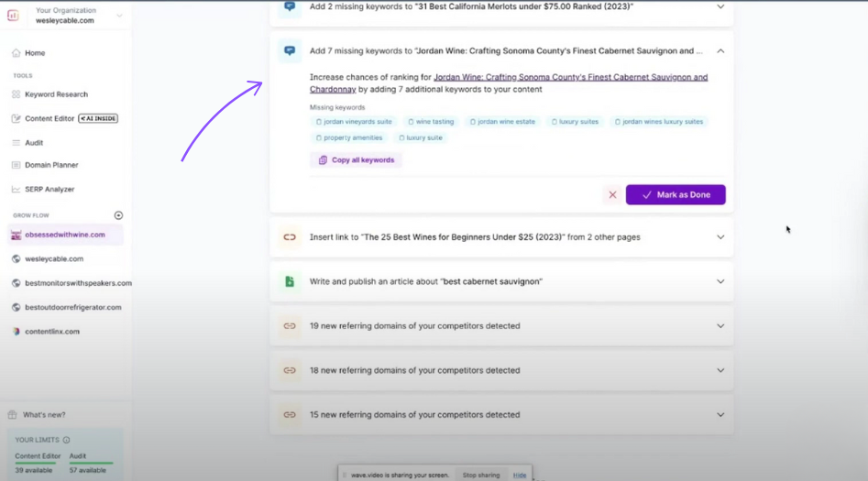Image resolution: width=868 pixels, height=481 pixels.
Task: Click Content Editor limit indicator
Action: point(38,464)
